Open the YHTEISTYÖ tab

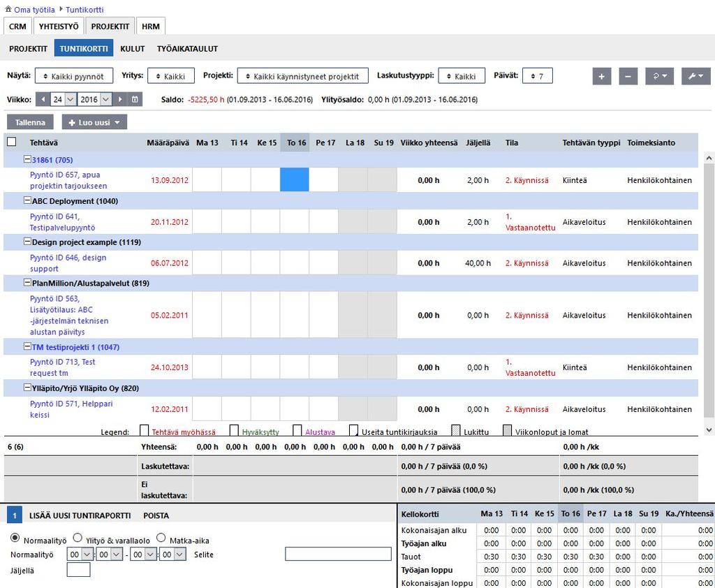click(x=59, y=27)
